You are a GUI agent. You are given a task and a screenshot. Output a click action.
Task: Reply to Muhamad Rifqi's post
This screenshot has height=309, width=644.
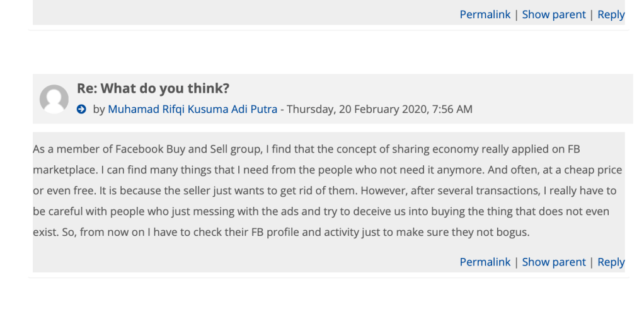[x=611, y=262]
